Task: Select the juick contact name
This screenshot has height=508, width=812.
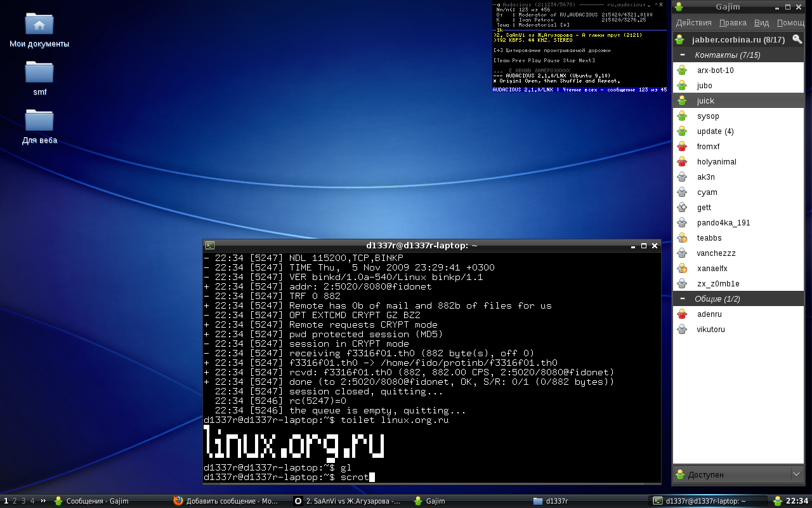Action: click(x=705, y=101)
